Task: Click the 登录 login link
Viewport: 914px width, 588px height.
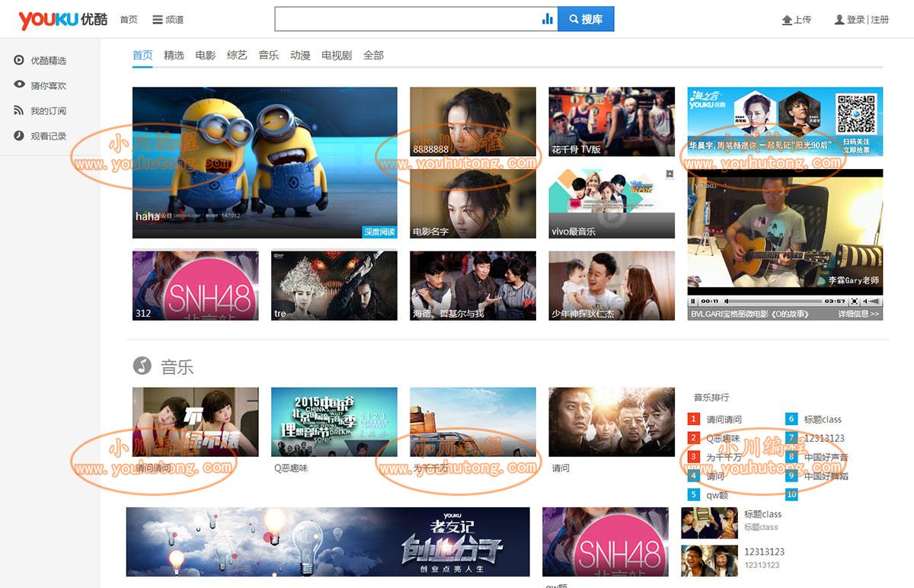Action: coord(856,20)
